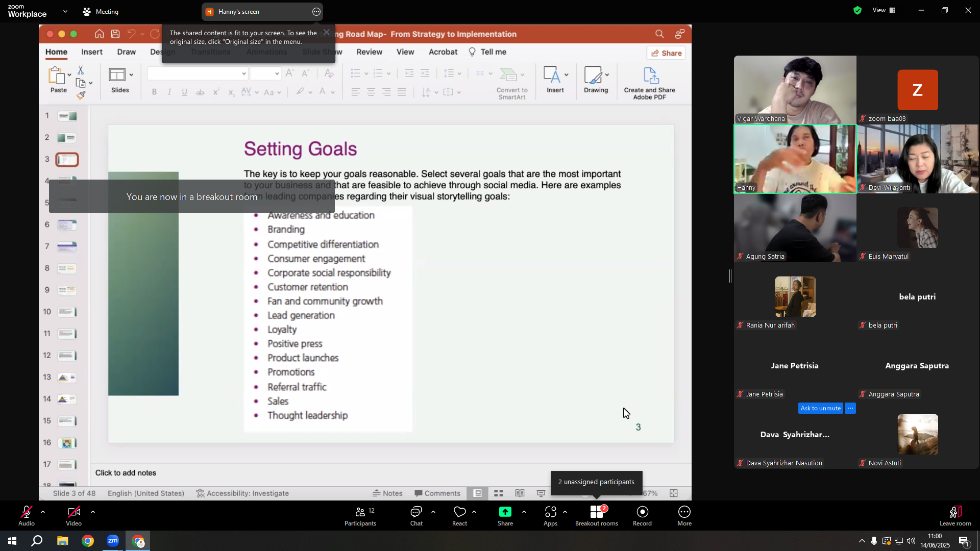The height and width of the screenshot is (551, 980).
Task: Click the green Share screen icon
Action: coord(505,512)
